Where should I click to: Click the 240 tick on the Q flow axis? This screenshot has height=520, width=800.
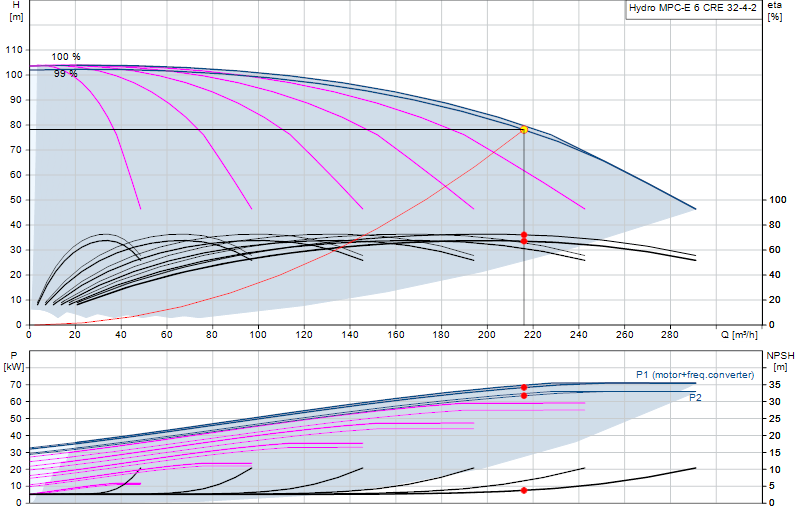[x=579, y=335]
